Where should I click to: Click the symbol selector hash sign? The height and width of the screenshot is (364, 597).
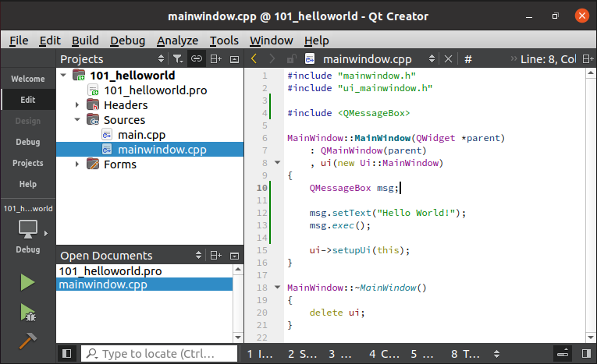468,59
